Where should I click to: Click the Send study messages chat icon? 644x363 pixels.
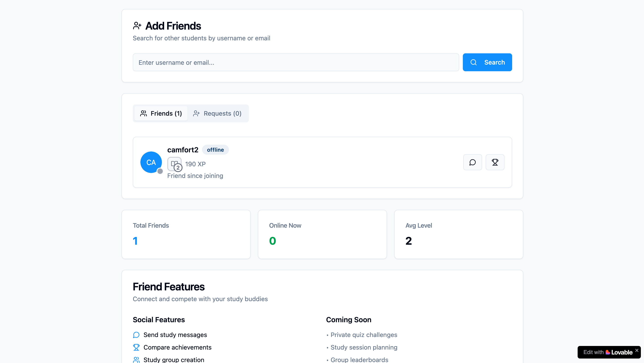pos(136,335)
